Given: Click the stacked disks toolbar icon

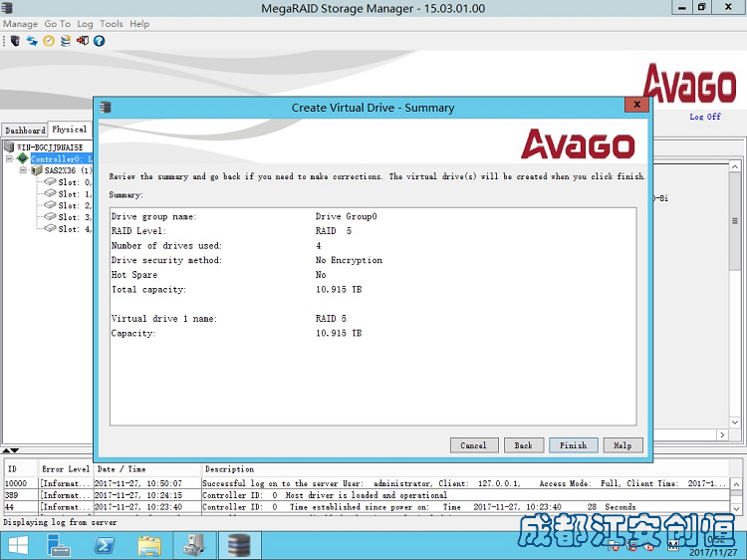Looking at the screenshot, I should (x=66, y=41).
